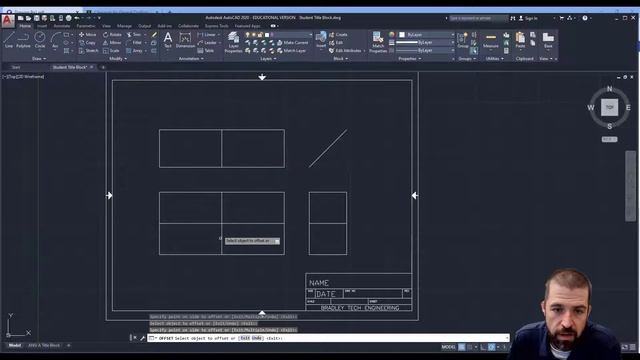The image size is (640, 360).
Task: Click the layer on/off lightbulb icon
Action: pos(247,35)
